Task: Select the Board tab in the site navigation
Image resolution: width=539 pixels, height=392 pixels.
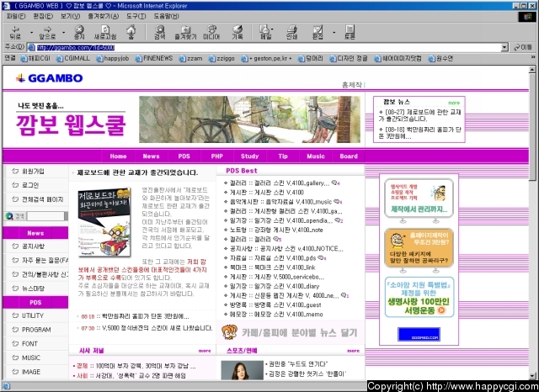Action: [349, 156]
